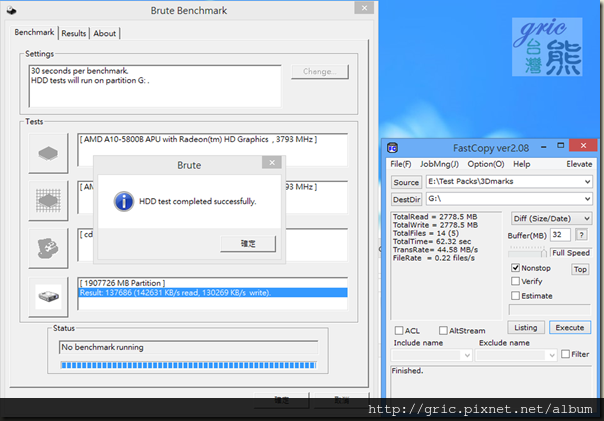Viewport: 604px width, 421px height.
Task: Close the Brute message dialog
Action: click(272, 163)
